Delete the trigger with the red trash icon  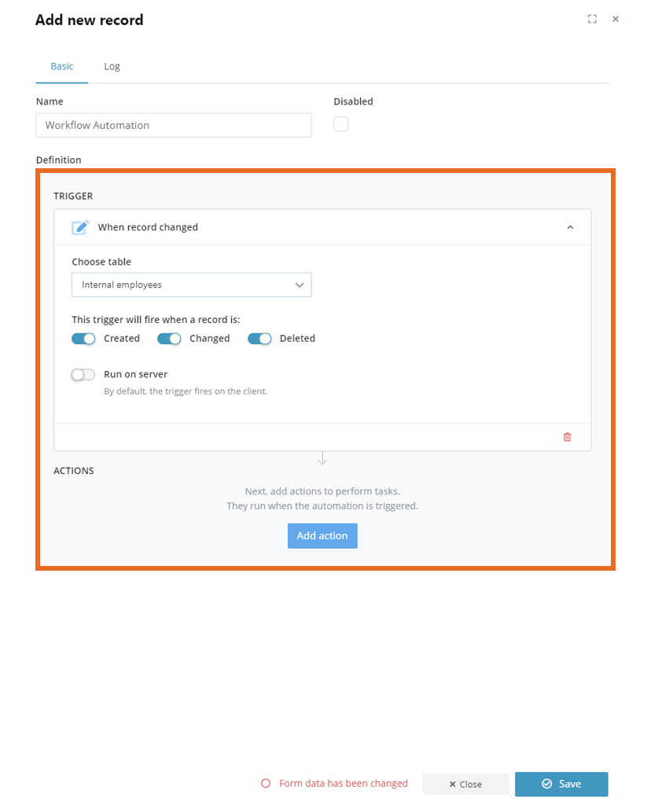pos(568,437)
